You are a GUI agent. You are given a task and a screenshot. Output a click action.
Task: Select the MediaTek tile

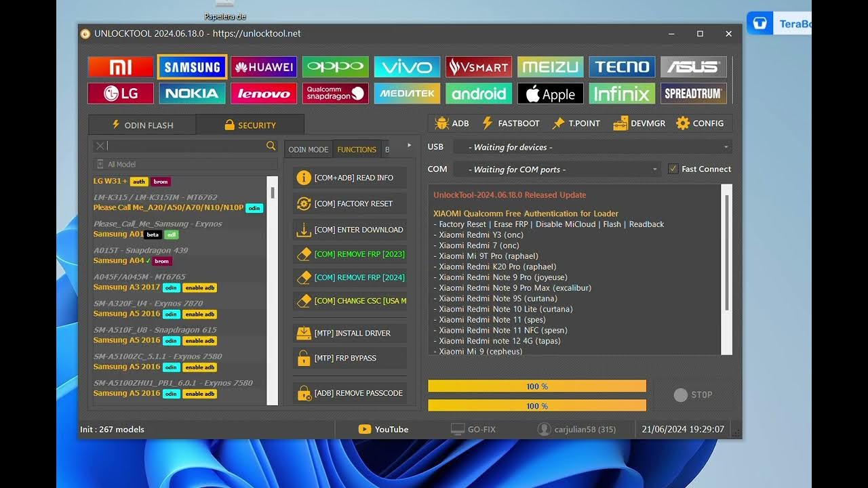click(407, 94)
